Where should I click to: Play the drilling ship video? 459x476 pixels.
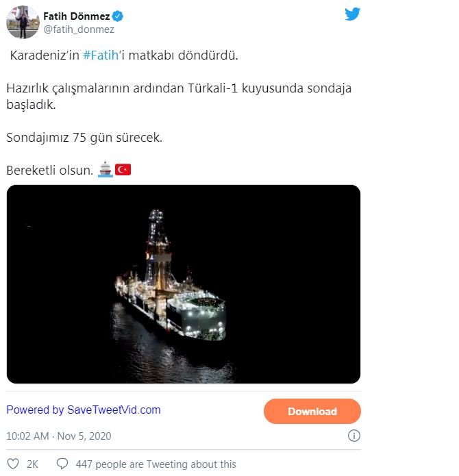coord(183,284)
